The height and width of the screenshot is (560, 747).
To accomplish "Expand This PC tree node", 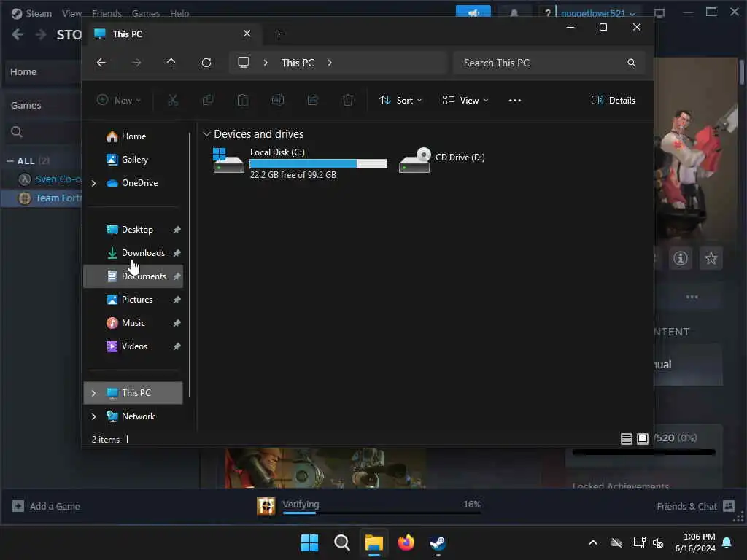I will coord(94,393).
